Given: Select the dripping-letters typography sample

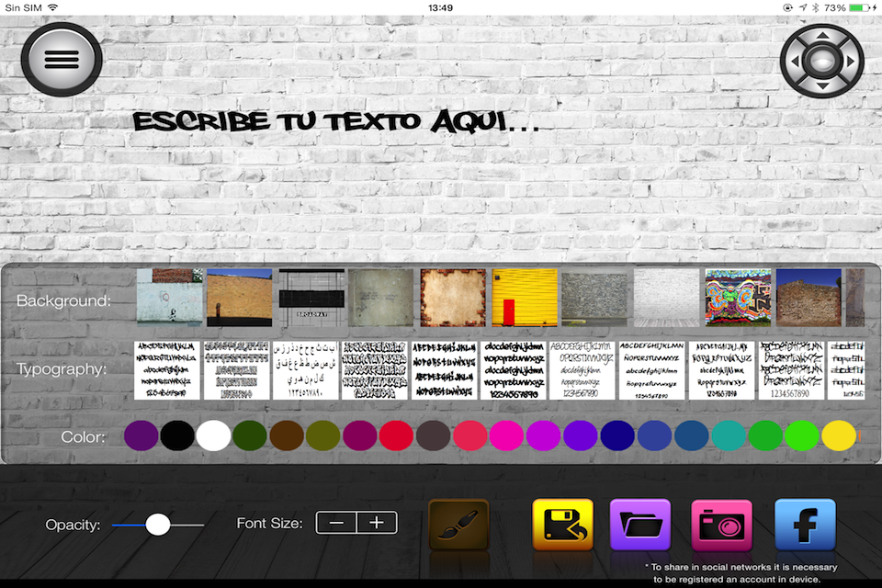Looking at the screenshot, I should (237, 370).
